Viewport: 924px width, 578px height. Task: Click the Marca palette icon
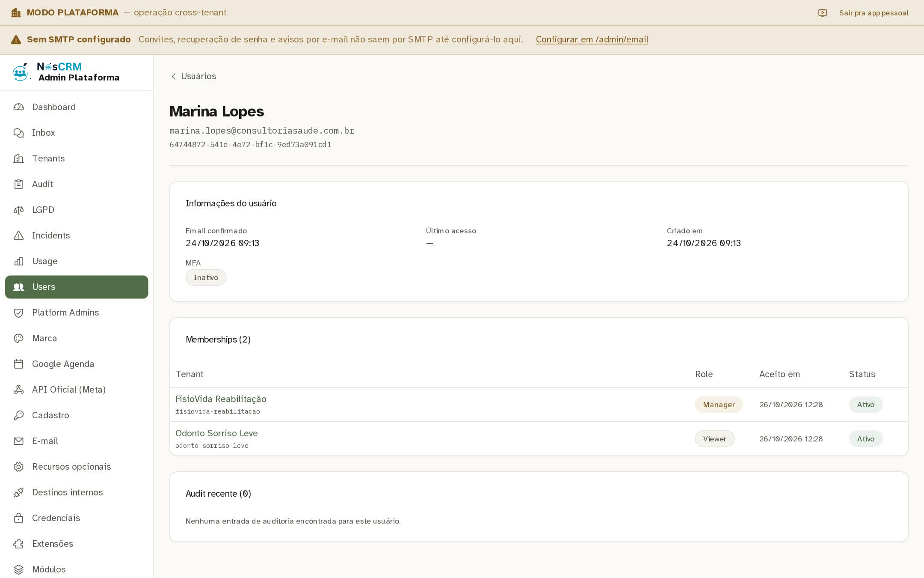click(x=18, y=338)
